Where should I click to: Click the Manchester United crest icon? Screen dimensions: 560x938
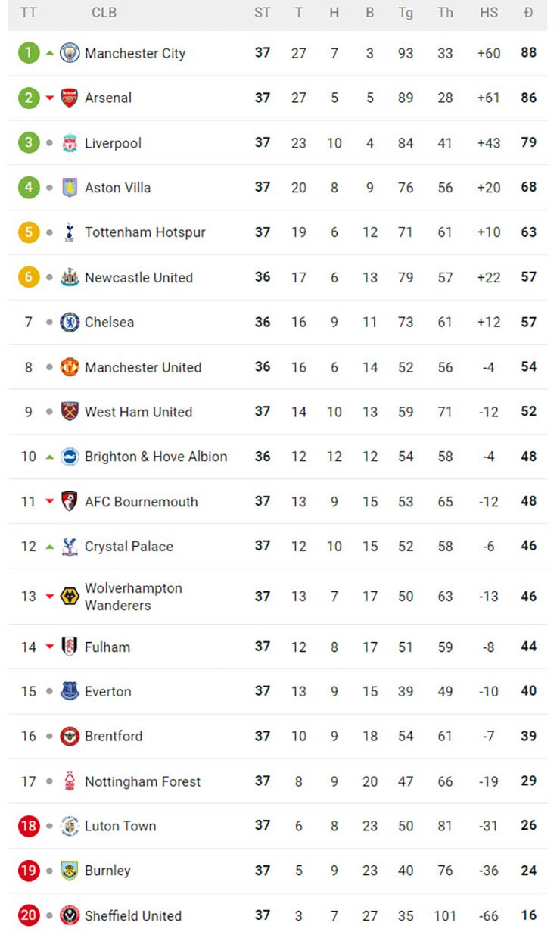click(70, 367)
